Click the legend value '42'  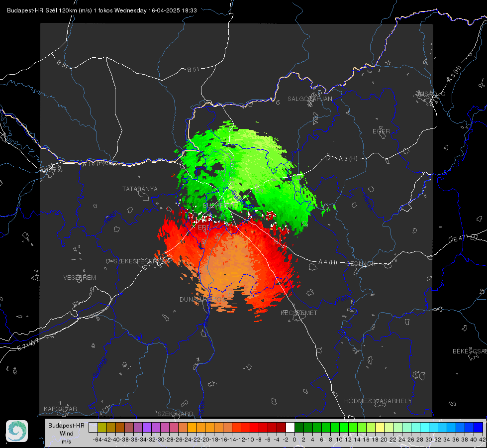[x=483, y=440]
